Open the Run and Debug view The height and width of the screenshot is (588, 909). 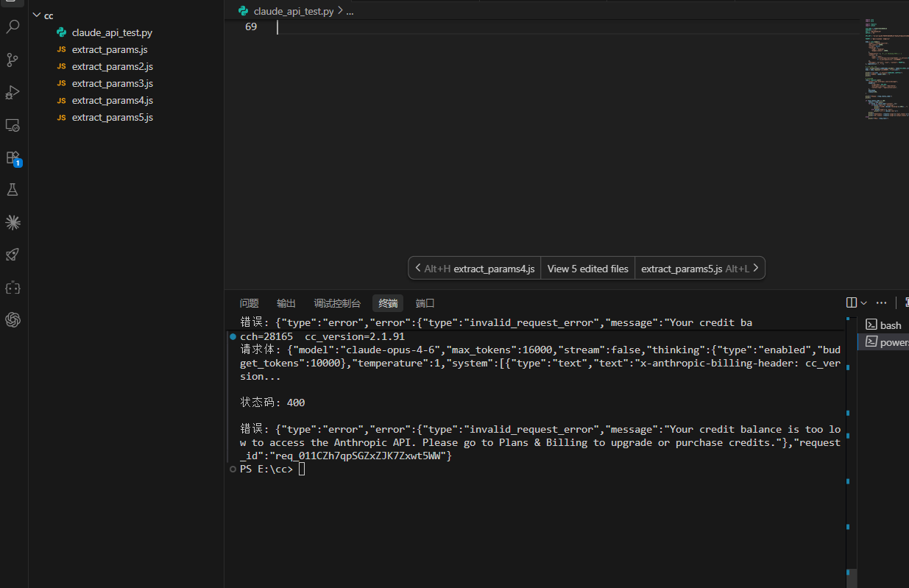point(13,92)
